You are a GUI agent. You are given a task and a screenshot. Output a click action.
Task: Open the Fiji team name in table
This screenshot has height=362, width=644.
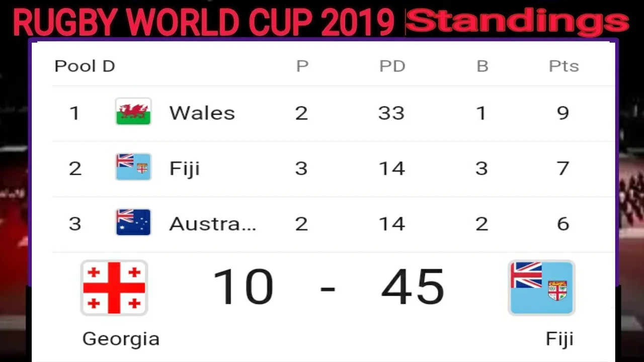tap(185, 169)
